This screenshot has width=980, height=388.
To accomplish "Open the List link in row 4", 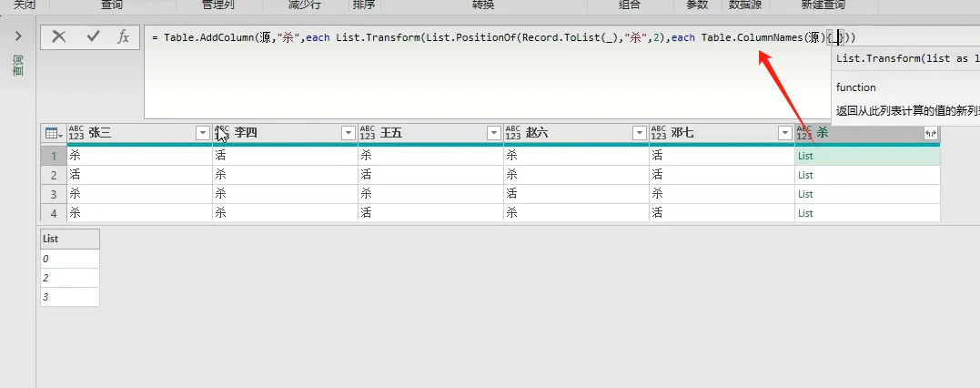I will 805,213.
